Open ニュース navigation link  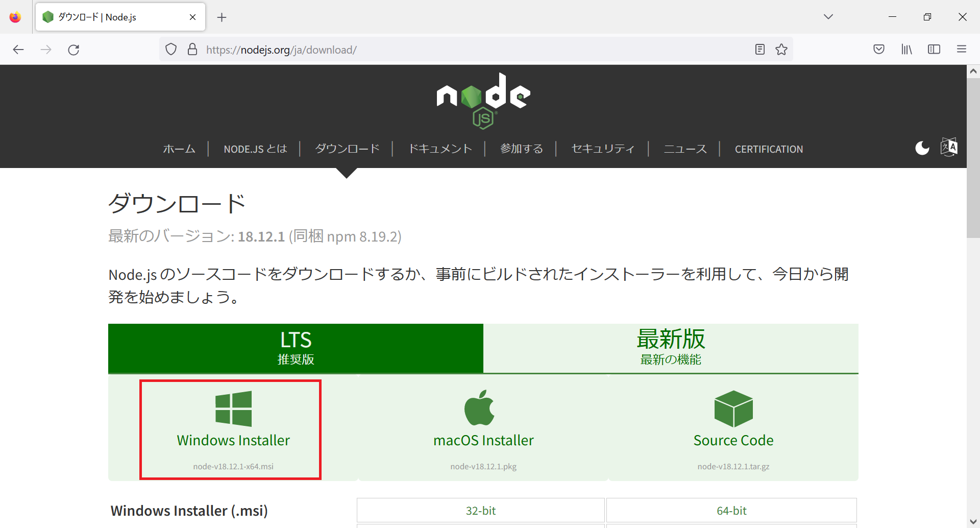point(685,149)
